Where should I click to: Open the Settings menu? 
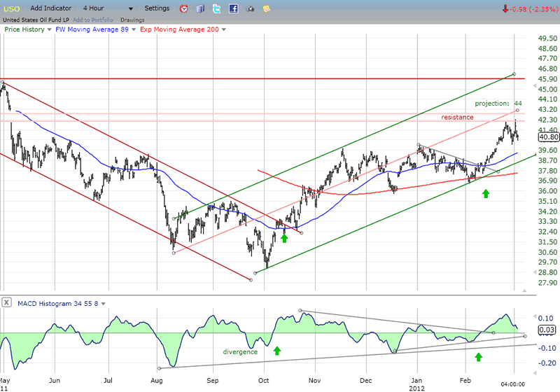[x=157, y=8]
